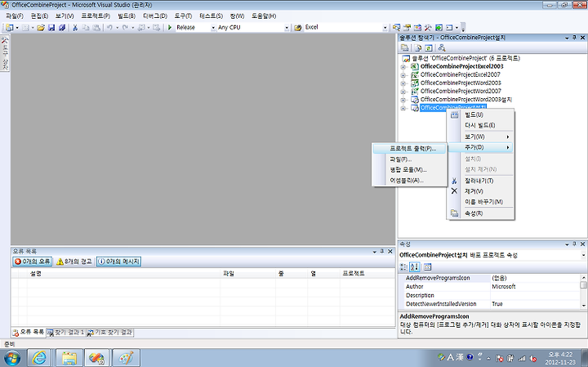Click the system tray clock
The image size is (588, 367).
pyautogui.click(x=561, y=358)
